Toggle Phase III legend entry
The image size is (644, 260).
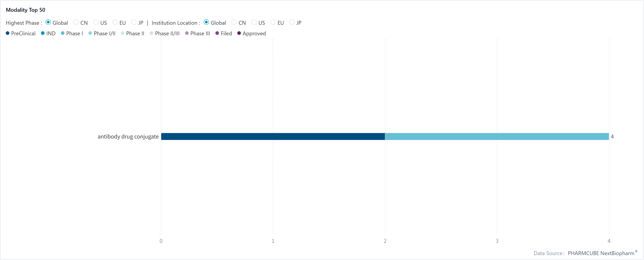pos(198,34)
